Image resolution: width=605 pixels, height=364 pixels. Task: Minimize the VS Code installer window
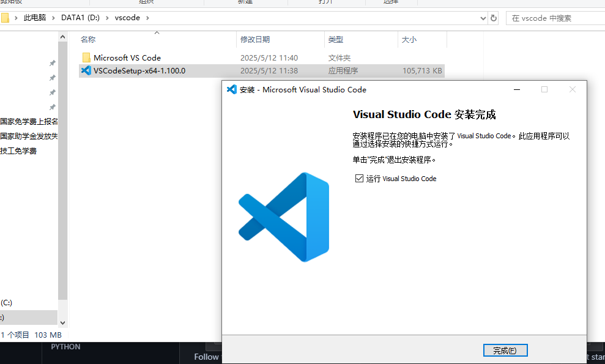tap(517, 89)
